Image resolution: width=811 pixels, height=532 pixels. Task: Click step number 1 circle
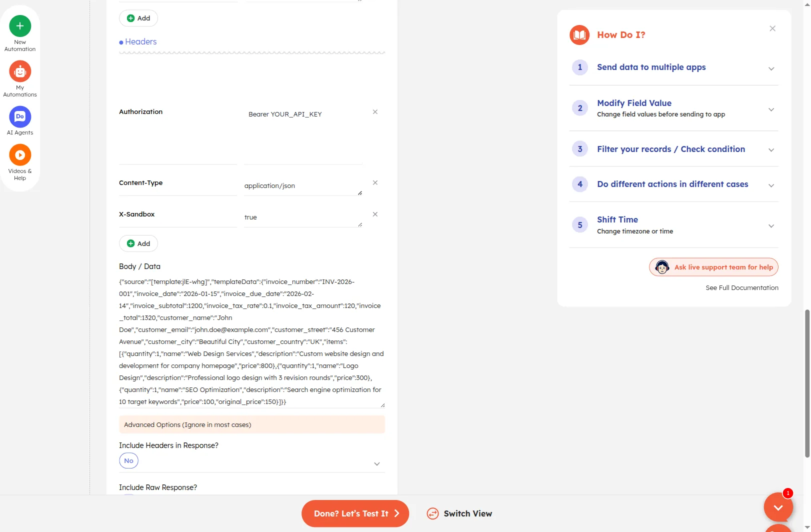[580, 67]
